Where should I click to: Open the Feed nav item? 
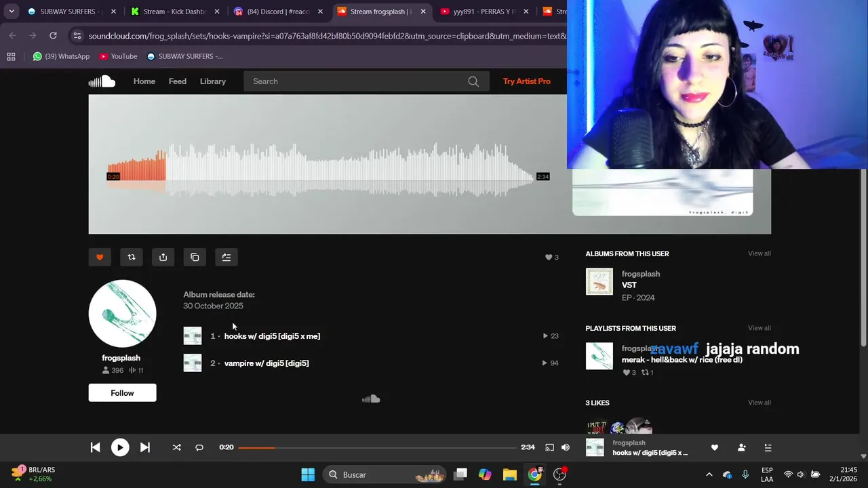178,81
